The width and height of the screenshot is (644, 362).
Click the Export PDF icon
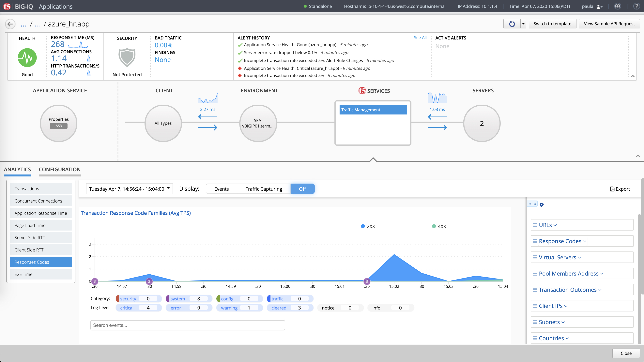point(612,189)
